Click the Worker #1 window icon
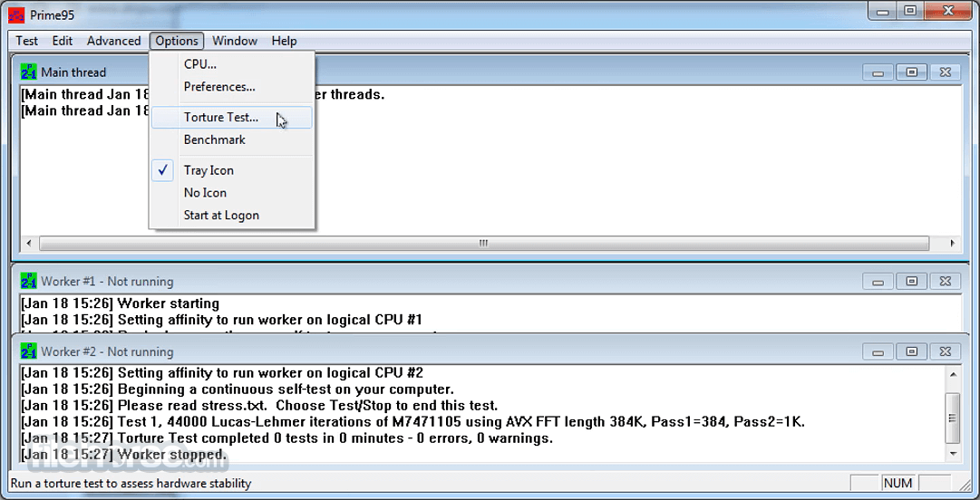This screenshot has height=500, width=980. (x=29, y=281)
